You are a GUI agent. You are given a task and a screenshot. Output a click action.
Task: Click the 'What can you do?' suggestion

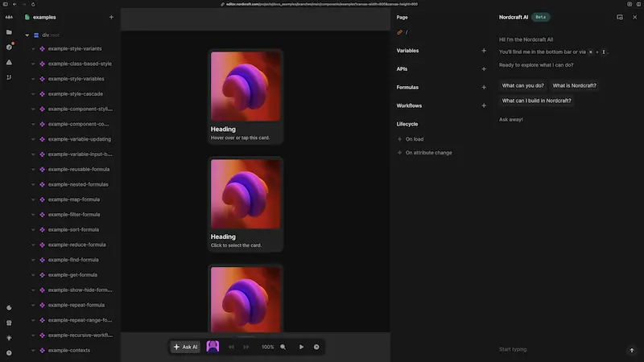(x=522, y=85)
